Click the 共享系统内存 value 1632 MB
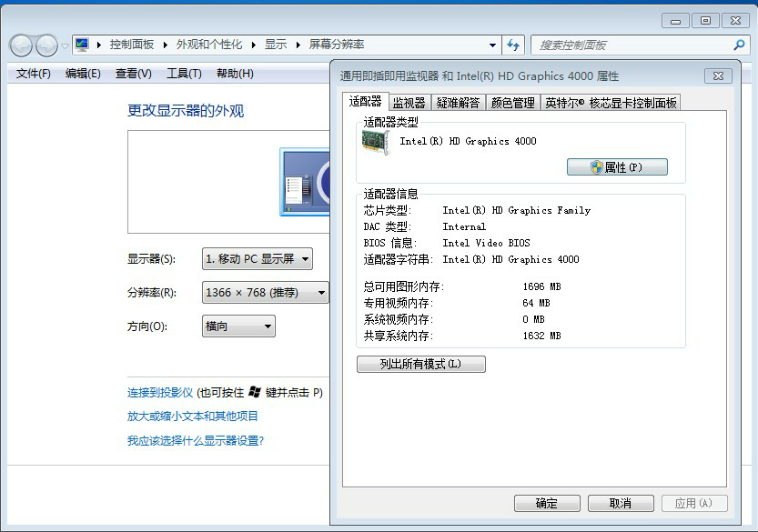Screen dimensions: 758x532 coord(542,336)
